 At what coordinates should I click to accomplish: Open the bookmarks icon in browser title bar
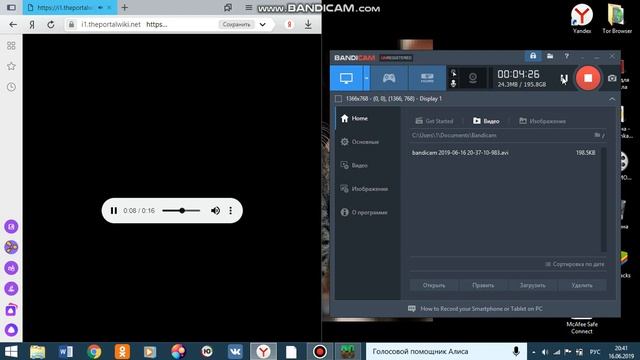(x=228, y=8)
